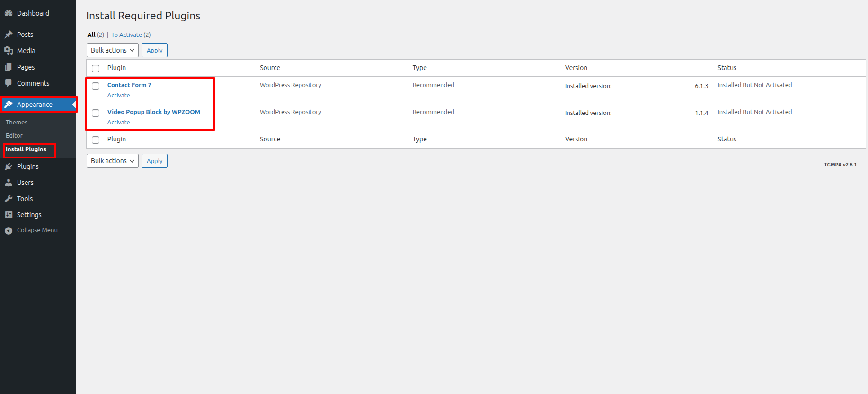Click the Users person icon
The width and height of the screenshot is (868, 394).
9,183
